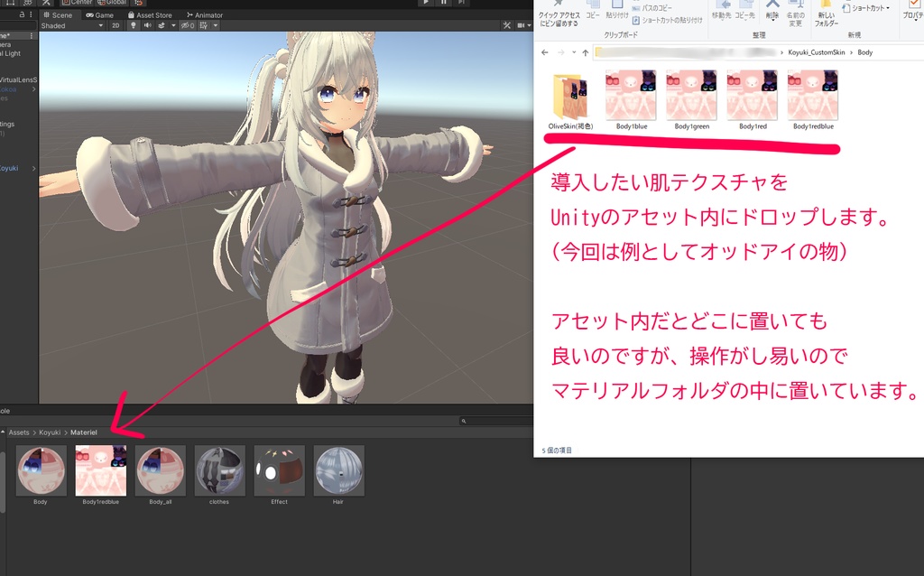Click the camera icon in Scene view toolbar
The height and width of the screenshot is (576, 924).
pyautogui.click(x=522, y=25)
